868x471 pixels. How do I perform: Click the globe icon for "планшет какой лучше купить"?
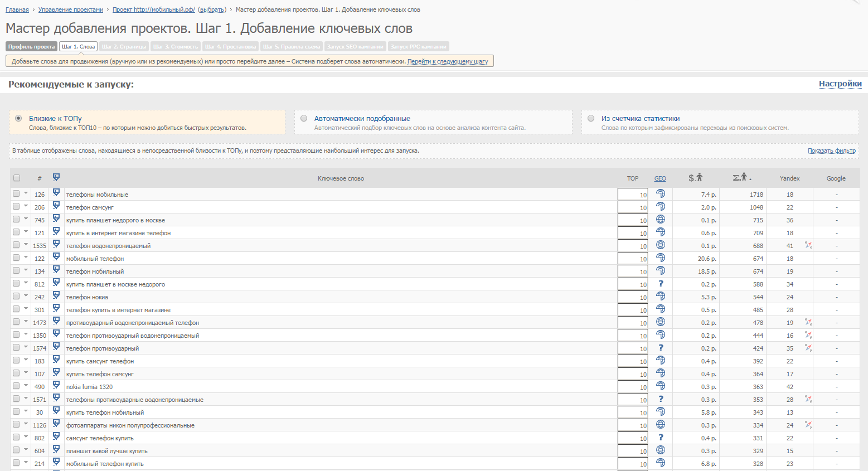click(x=661, y=450)
